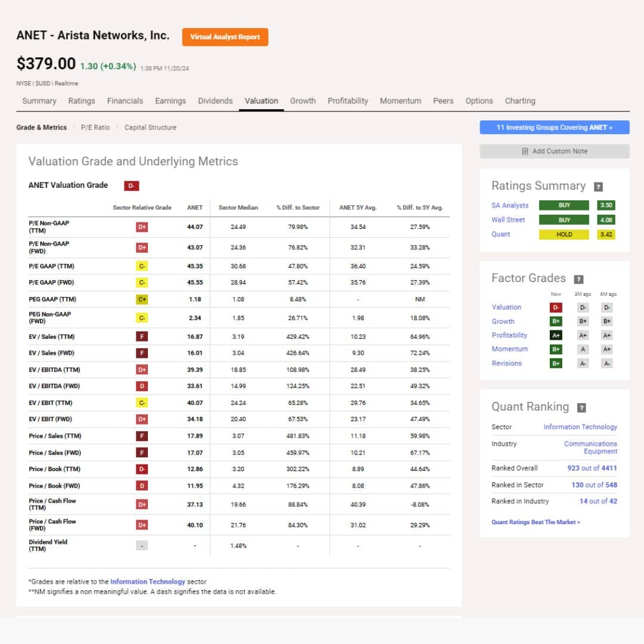Click the D+ grade badge for Price / Cash Flow (FWD)
The width and height of the screenshot is (644, 644).
(x=142, y=525)
